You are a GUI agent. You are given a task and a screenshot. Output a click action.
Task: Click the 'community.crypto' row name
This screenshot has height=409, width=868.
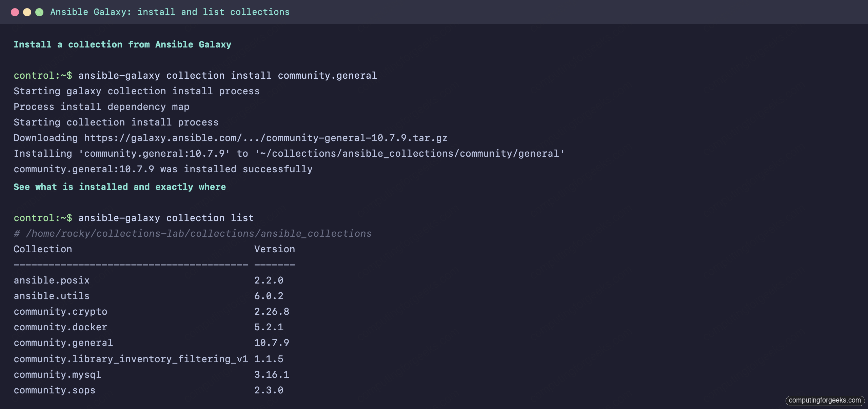coord(60,312)
